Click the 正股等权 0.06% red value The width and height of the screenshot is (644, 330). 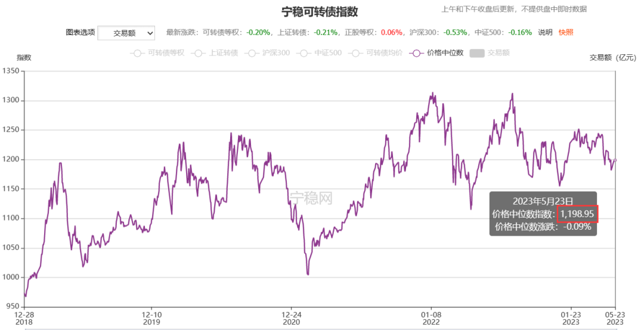coord(391,32)
